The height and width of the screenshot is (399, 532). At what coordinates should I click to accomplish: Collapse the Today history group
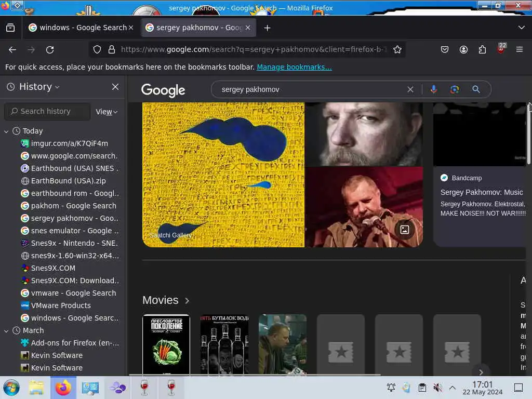pos(6,131)
